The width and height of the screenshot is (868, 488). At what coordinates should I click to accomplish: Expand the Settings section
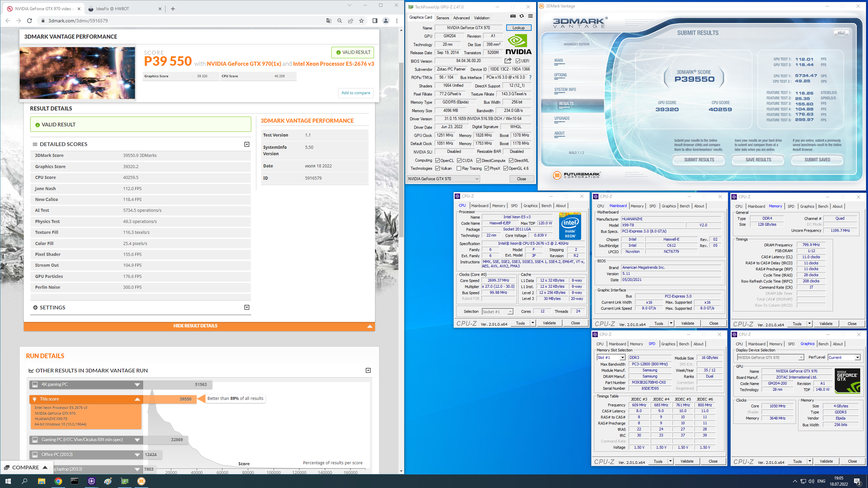coord(247,307)
